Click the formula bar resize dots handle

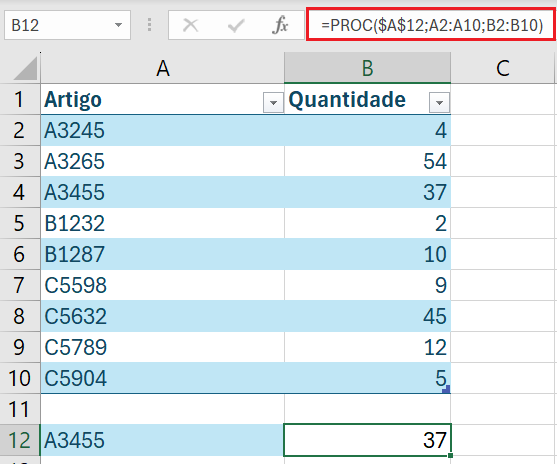[150, 25]
